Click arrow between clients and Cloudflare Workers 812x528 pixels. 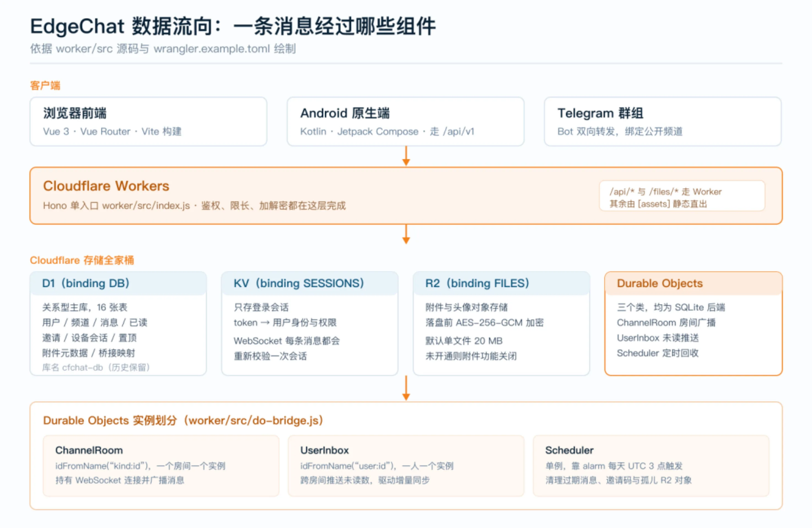click(406, 156)
